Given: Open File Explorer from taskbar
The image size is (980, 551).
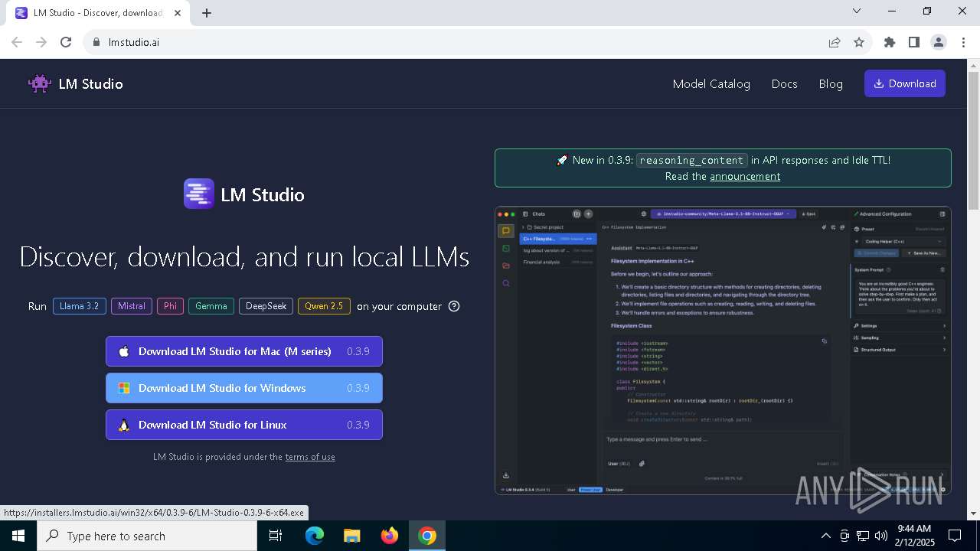Looking at the screenshot, I should 351,536.
